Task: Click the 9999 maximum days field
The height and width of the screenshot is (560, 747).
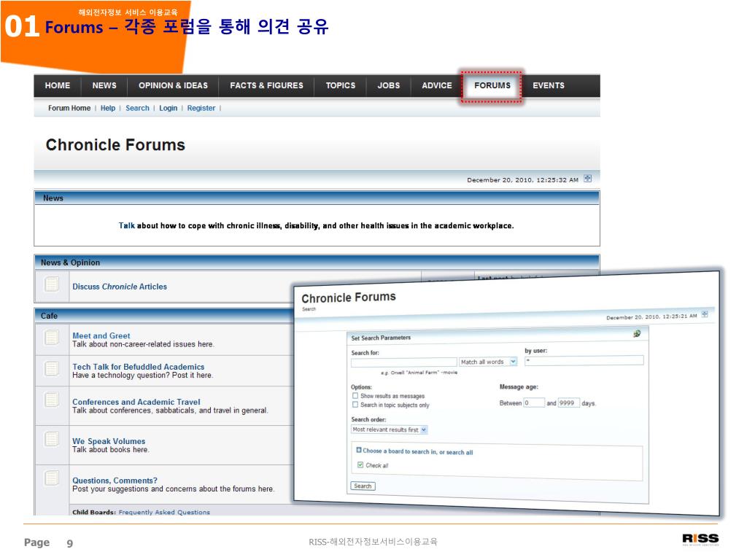Action: (x=569, y=402)
